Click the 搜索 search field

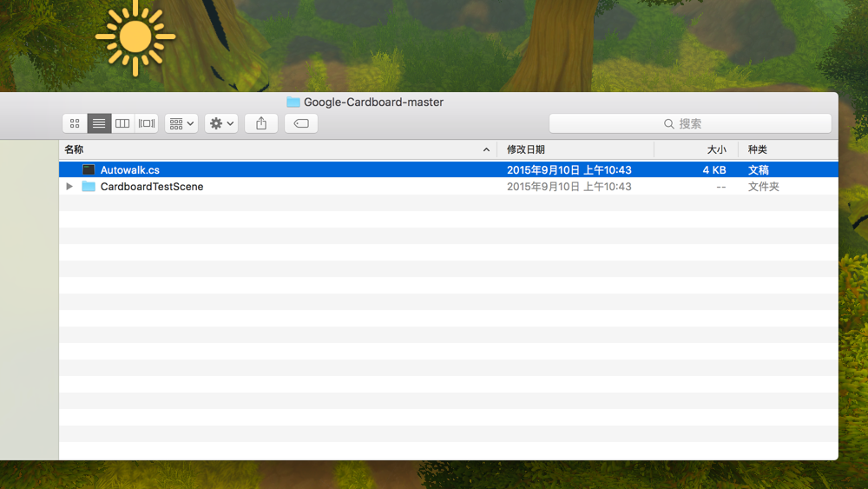(690, 123)
